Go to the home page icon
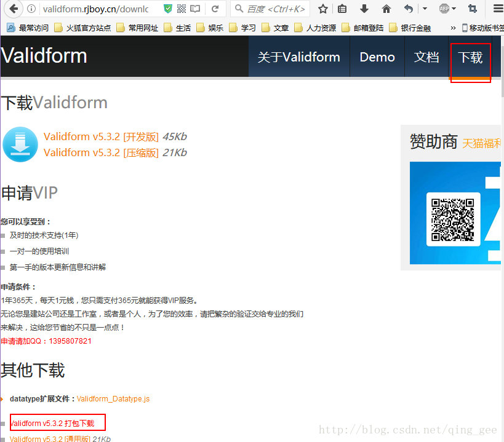Viewport: 504px width, 442px height. pyautogui.click(x=386, y=9)
